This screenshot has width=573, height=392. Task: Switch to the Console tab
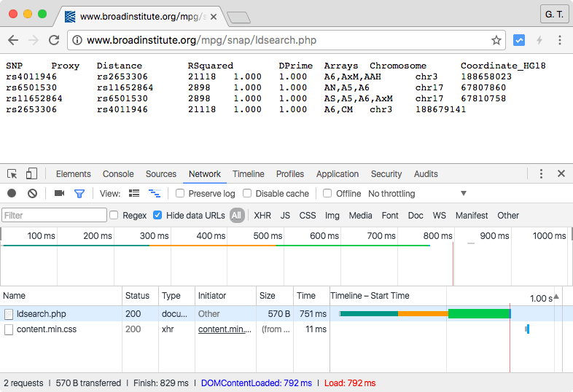(118, 174)
